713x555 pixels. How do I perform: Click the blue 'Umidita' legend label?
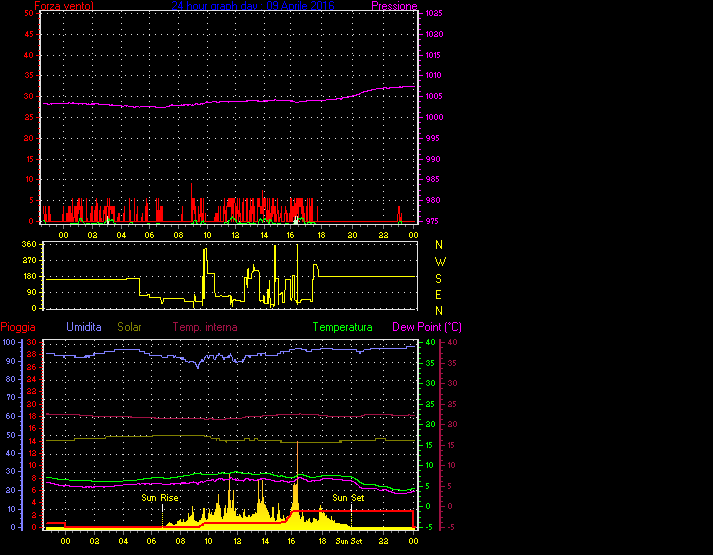pyautogui.click(x=84, y=327)
